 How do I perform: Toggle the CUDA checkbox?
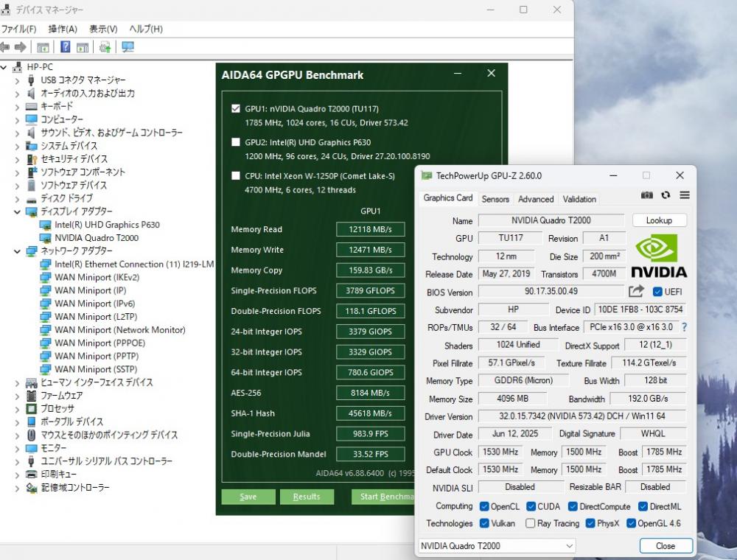point(531,506)
